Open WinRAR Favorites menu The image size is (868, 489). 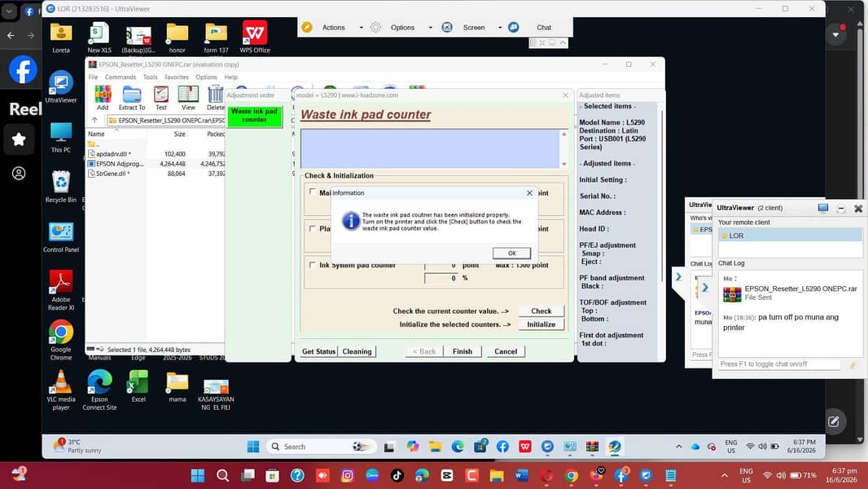tap(177, 77)
